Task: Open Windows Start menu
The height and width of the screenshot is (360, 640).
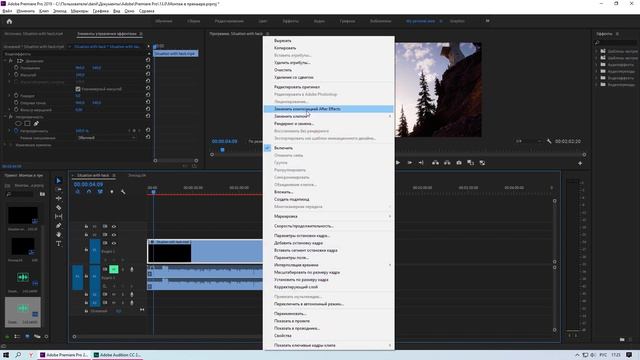Action: coord(6,355)
